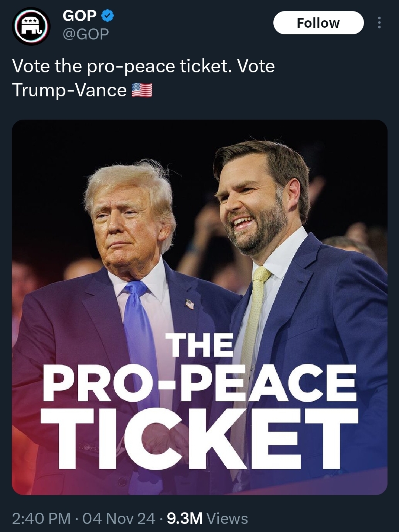Open the GOP elephant profile avatar
Image resolution: width=399 pixels, height=532 pixels.
pos(31,26)
